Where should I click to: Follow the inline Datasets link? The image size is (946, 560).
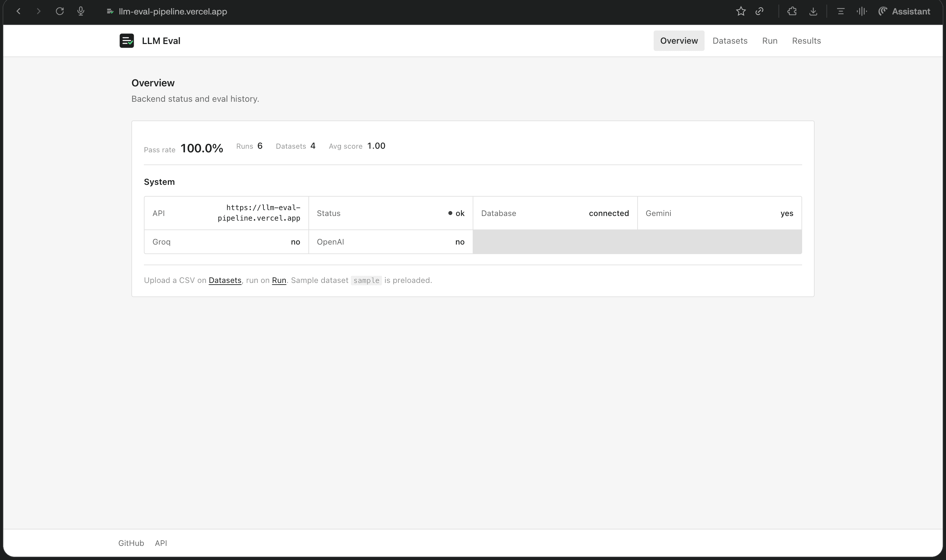(225, 280)
